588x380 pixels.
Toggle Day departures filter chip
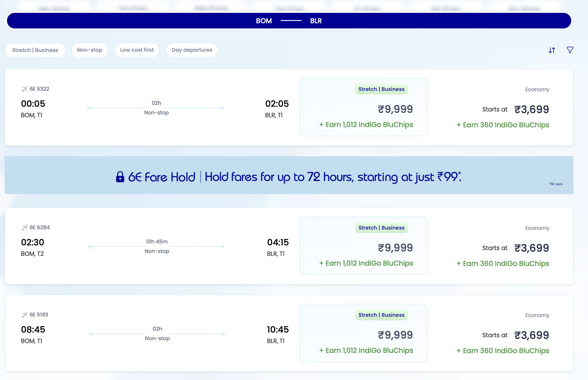(192, 50)
